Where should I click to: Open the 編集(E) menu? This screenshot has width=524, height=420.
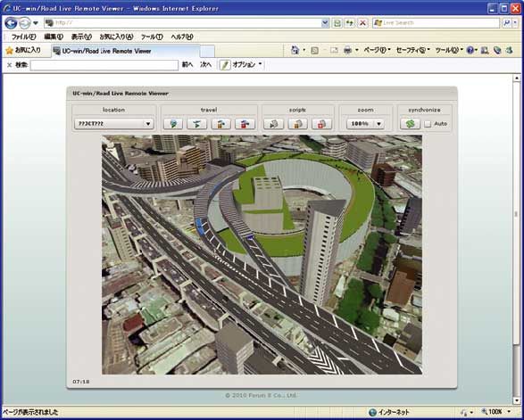click(x=54, y=37)
